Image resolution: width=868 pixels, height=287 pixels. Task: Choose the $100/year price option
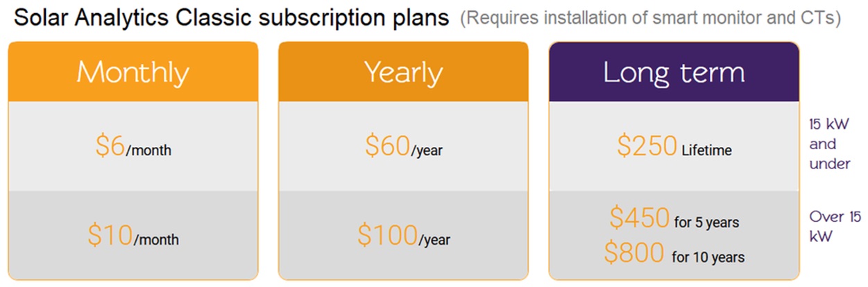pos(403,236)
